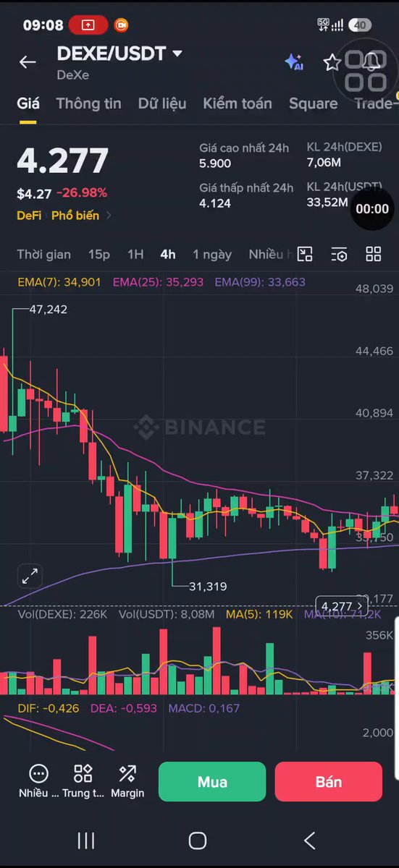Open the Nhiều more-options icon
The width and height of the screenshot is (399, 868).
tap(39, 780)
